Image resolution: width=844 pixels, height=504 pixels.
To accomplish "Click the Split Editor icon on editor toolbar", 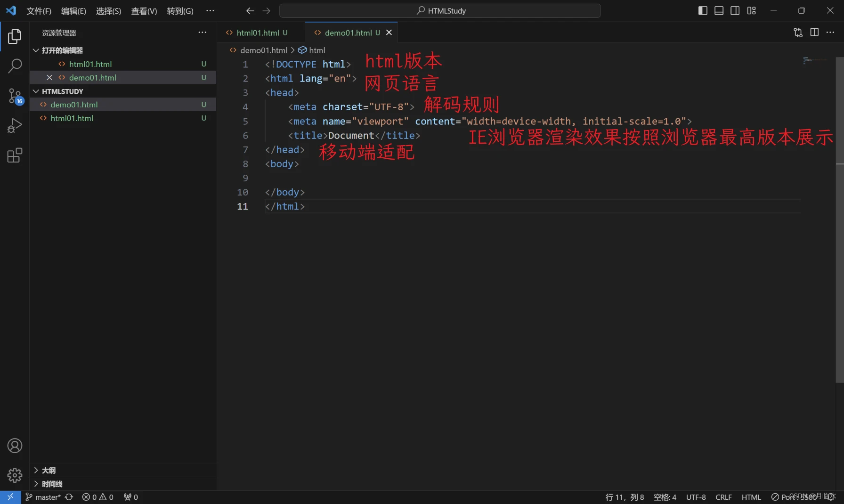I will point(815,33).
